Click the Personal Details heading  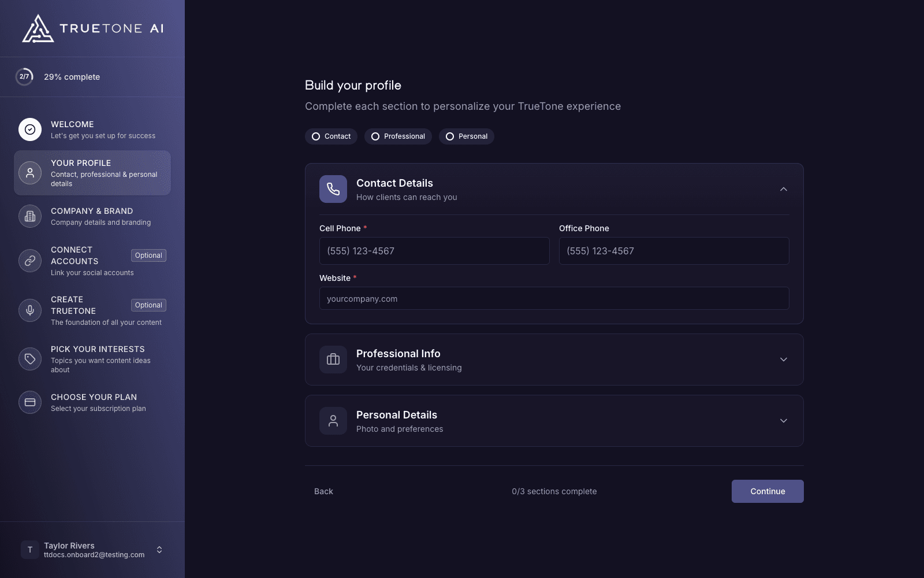pyautogui.click(x=397, y=415)
